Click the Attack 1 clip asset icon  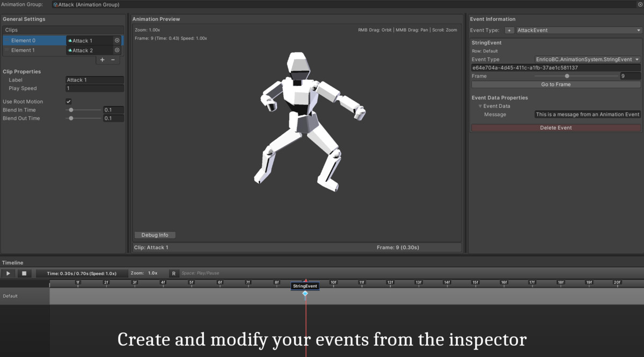click(x=70, y=41)
